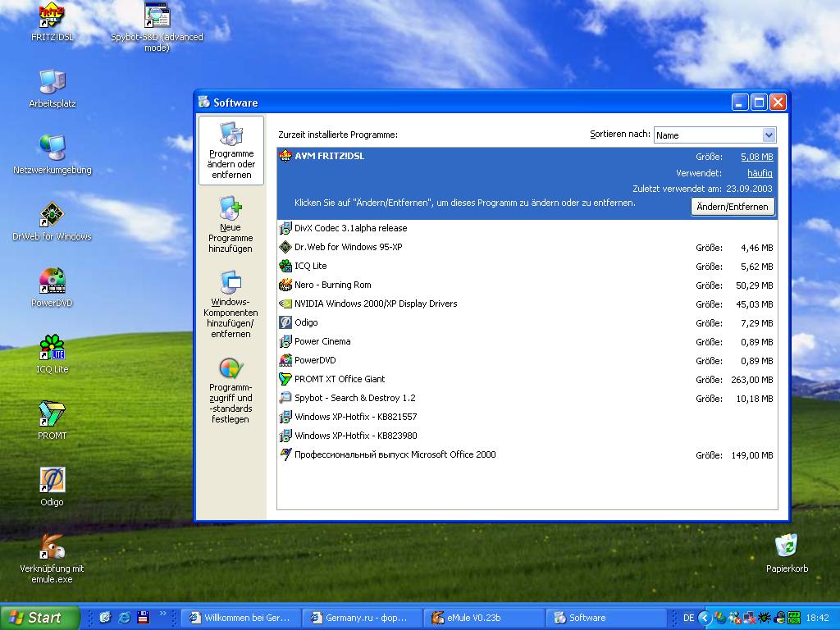
Task: Select Nero - Burning Rom in the list
Action: 527,285
